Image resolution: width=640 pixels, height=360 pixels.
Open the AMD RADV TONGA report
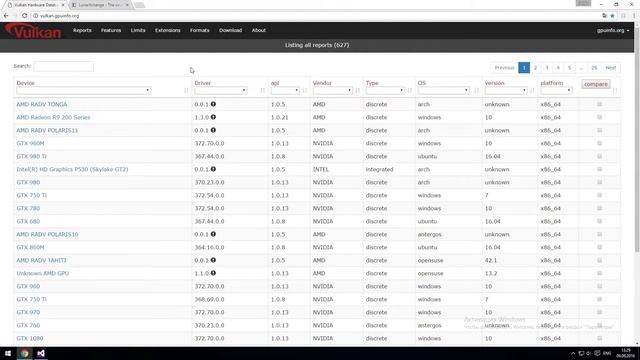tap(42, 104)
